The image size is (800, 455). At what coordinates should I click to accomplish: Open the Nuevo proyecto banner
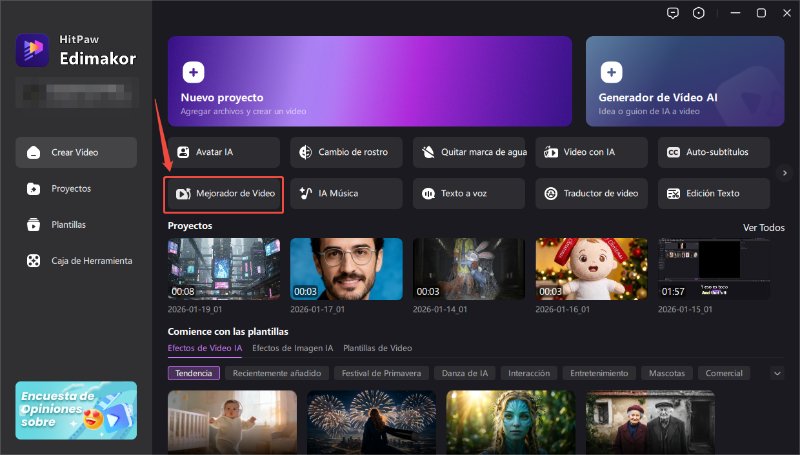370,81
